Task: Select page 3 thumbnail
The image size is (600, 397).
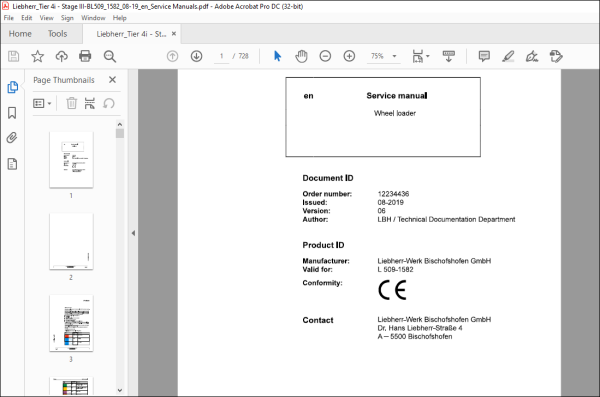Action: point(71,323)
